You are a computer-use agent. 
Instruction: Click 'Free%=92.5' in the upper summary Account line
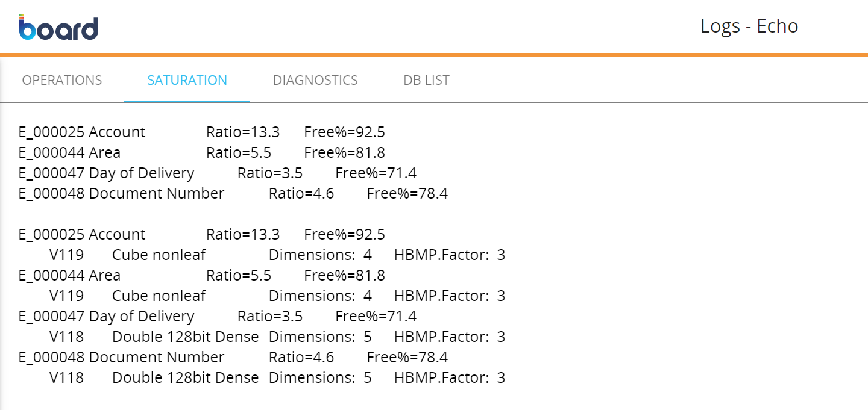point(344,132)
